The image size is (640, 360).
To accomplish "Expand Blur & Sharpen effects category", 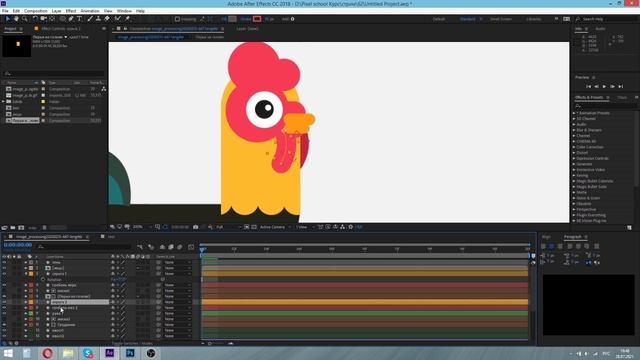I will pos(574,130).
